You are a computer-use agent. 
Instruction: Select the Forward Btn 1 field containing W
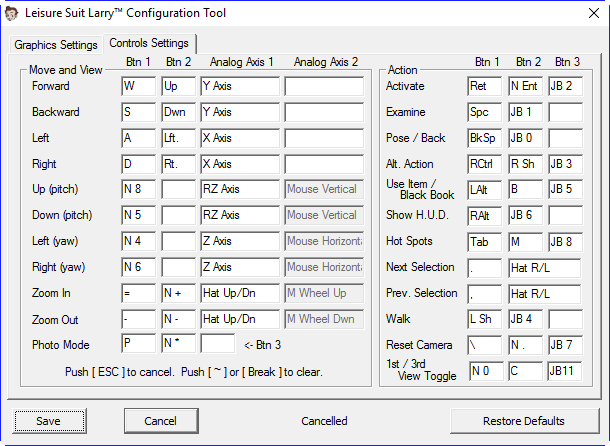click(138, 86)
